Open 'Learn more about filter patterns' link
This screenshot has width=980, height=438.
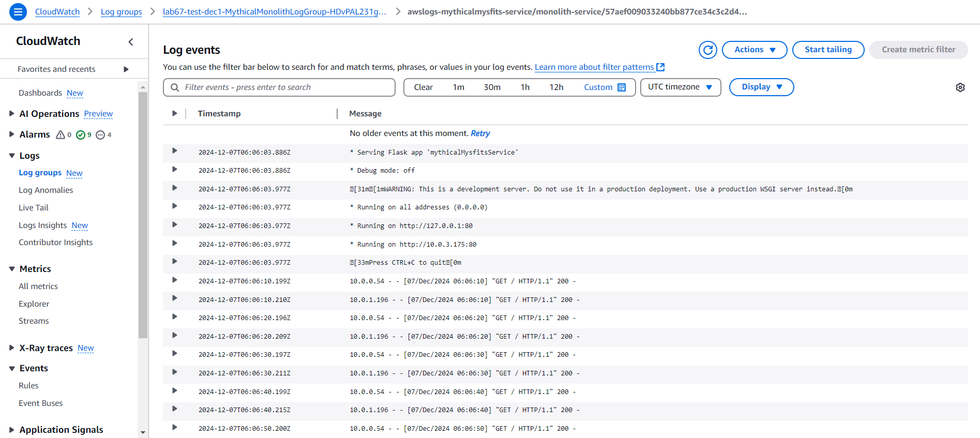[594, 67]
